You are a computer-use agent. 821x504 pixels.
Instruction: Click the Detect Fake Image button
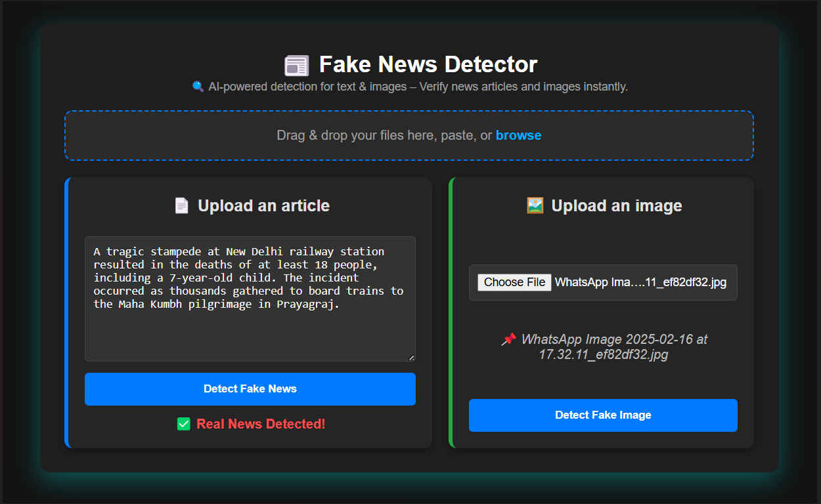[x=603, y=415]
